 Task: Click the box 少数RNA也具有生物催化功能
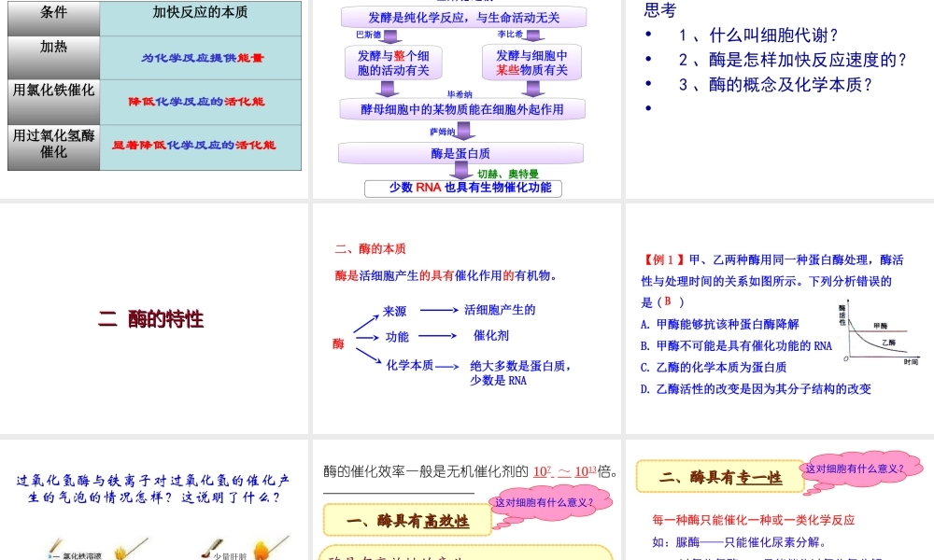pyautogui.click(x=463, y=188)
